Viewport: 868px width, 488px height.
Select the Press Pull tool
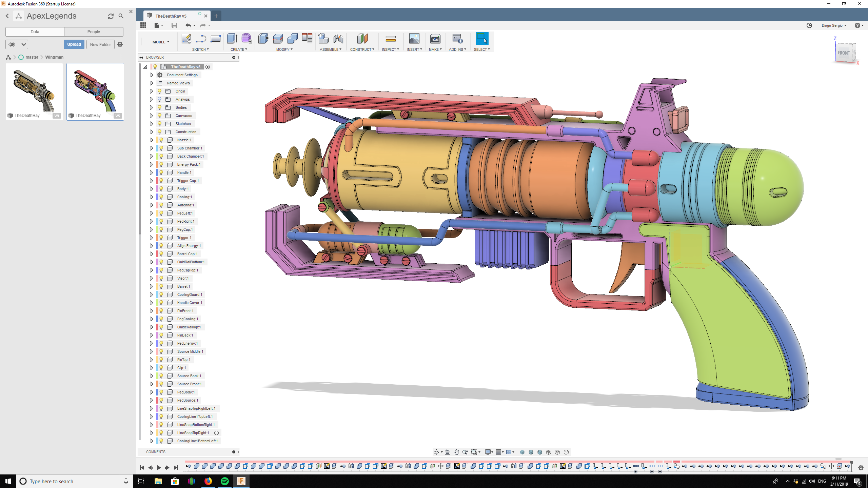click(263, 39)
